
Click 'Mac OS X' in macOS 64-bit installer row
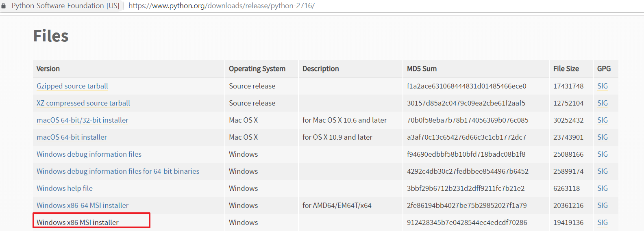click(x=244, y=137)
